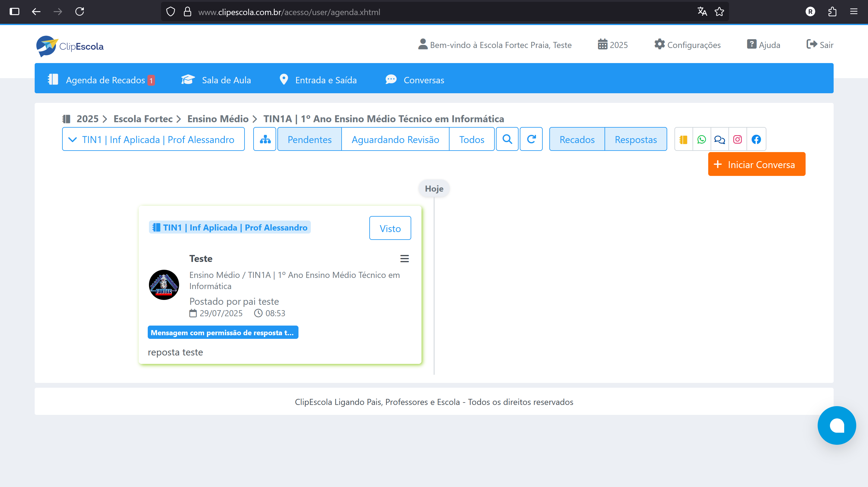
Task: Expand the TIN1 Inf Aplicada class dropdown
Action: pos(153,139)
